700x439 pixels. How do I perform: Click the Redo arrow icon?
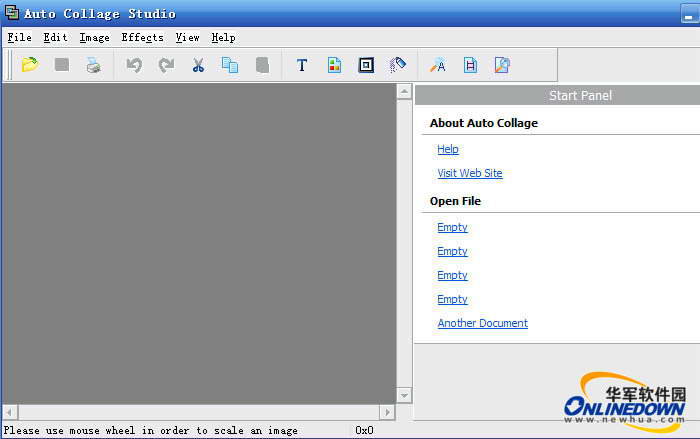click(166, 65)
